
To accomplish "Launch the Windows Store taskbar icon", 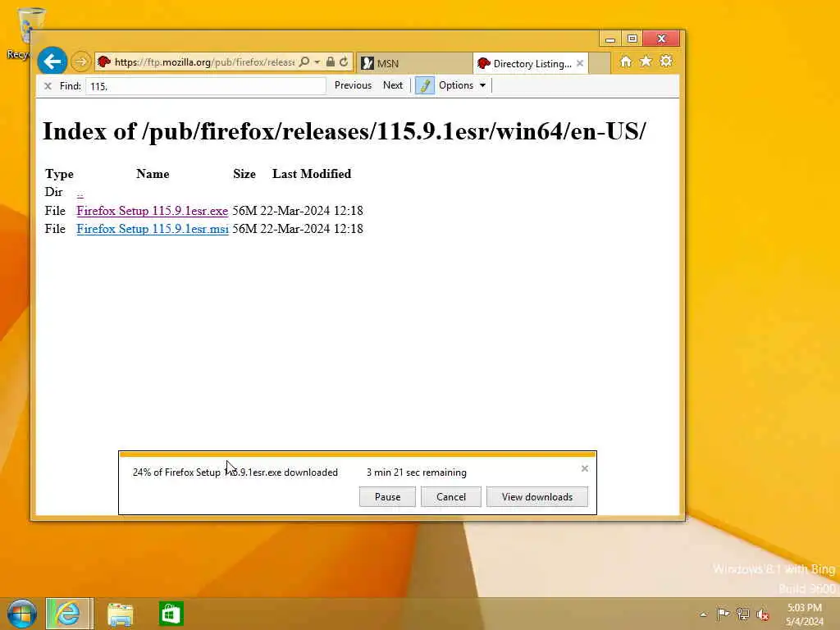I will (171, 614).
